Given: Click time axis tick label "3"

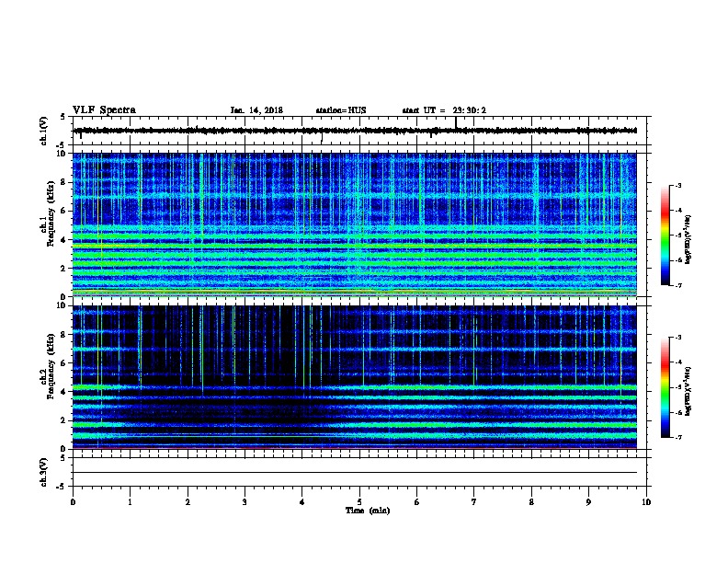Looking at the screenshot, I should click(x=245, y=502).
